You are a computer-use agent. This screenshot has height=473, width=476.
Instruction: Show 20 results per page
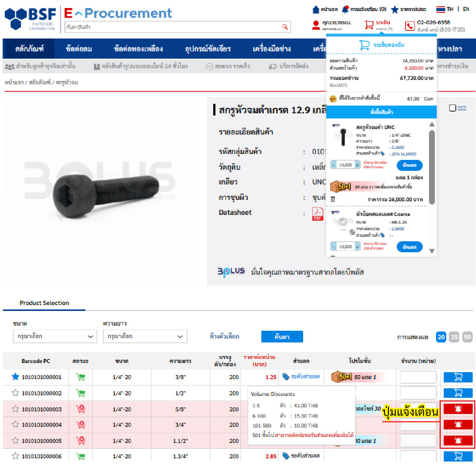pos(441,337)
